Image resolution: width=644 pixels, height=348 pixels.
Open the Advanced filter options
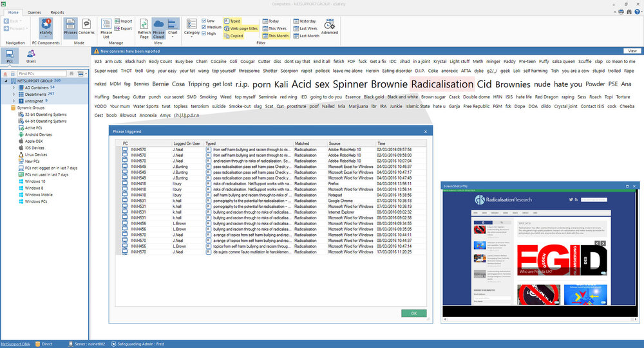329,27
